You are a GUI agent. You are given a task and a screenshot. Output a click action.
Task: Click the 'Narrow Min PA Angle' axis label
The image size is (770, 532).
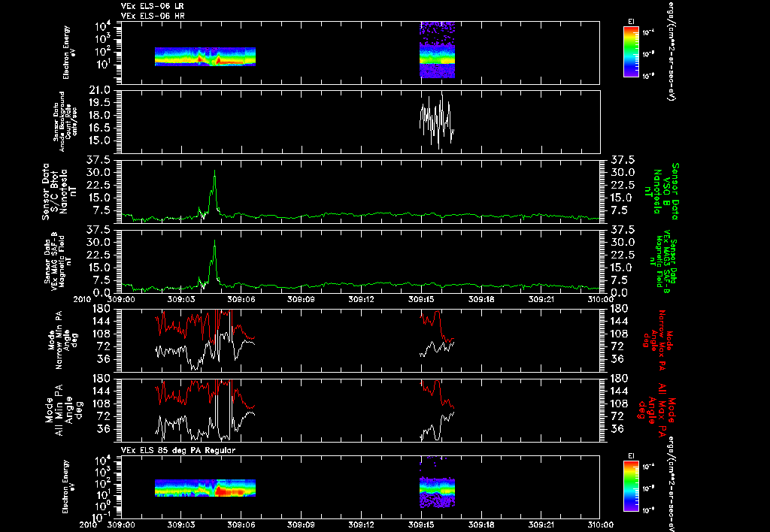coord(63,340)
